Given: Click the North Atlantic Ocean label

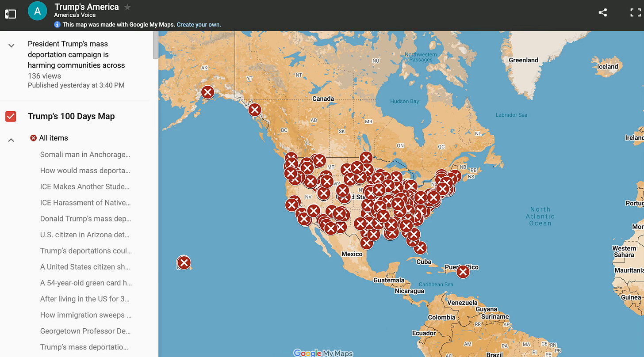Looking at the screenshot, I should [540, 216].
